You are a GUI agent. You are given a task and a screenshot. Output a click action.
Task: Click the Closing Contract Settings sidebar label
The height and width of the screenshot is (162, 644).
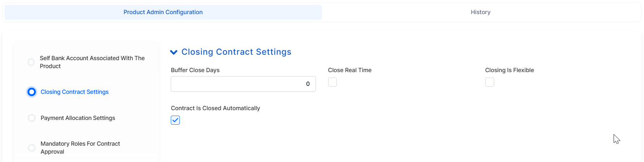[75, 92]
